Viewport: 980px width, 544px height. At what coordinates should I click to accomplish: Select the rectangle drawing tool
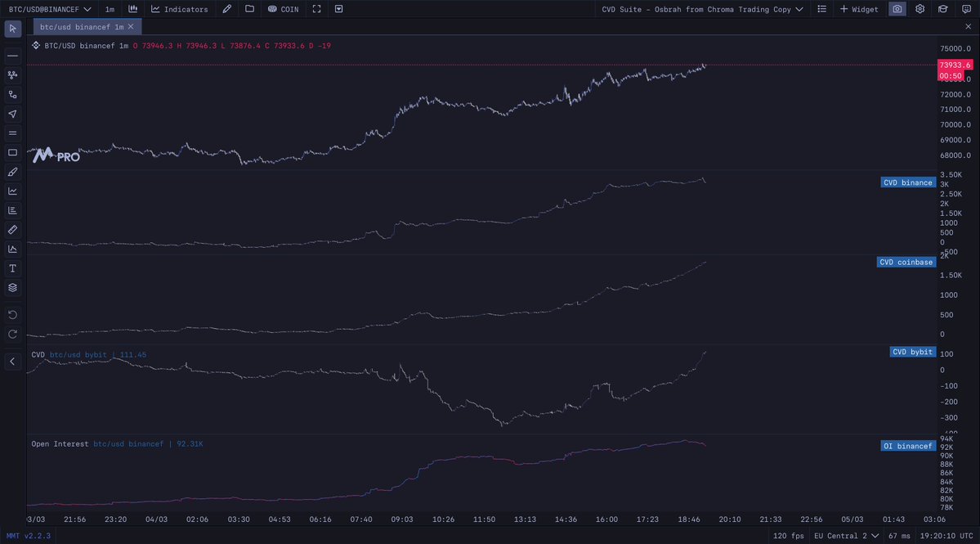point(12,152)
